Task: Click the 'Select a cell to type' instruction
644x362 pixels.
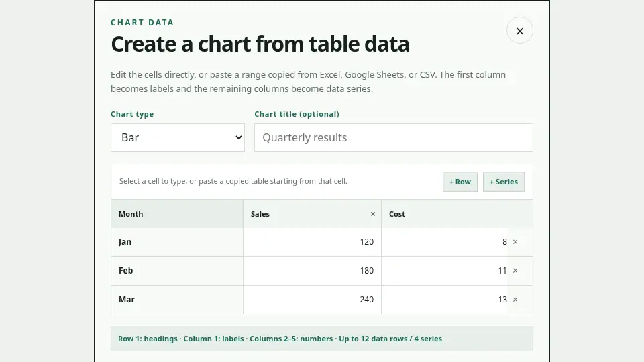Action: pyautogui.click(x=233, y=181)
